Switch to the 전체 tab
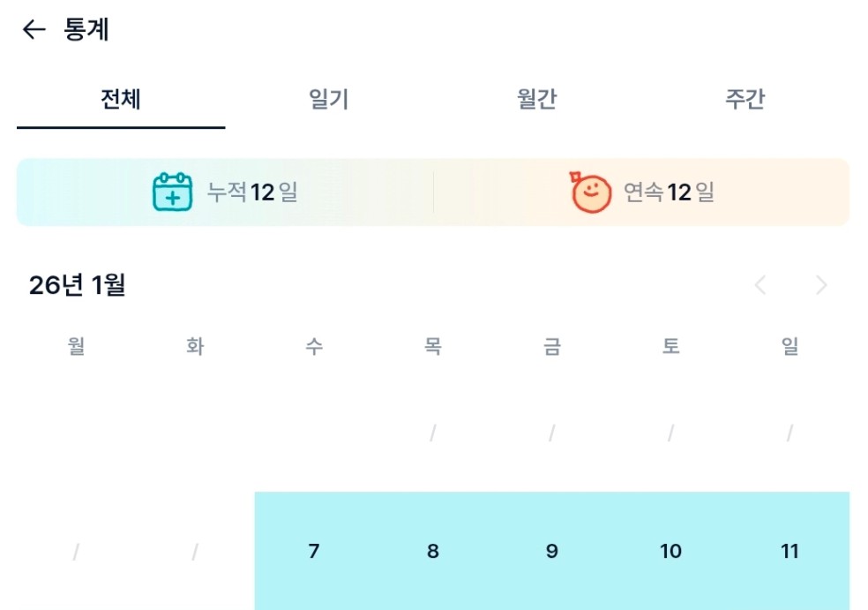 [x=121, y=100]
